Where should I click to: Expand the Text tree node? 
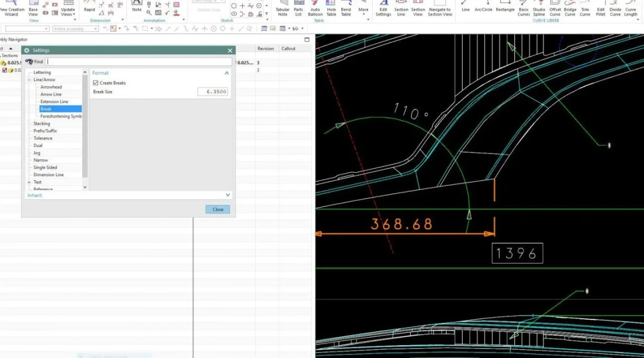(x=29, y=182)
